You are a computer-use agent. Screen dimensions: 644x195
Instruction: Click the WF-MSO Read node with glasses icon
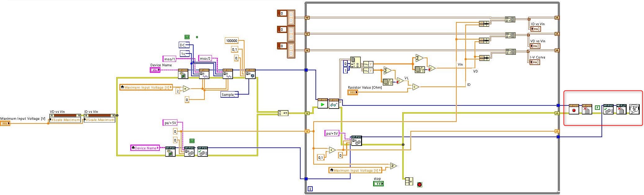tap(334, 104)
